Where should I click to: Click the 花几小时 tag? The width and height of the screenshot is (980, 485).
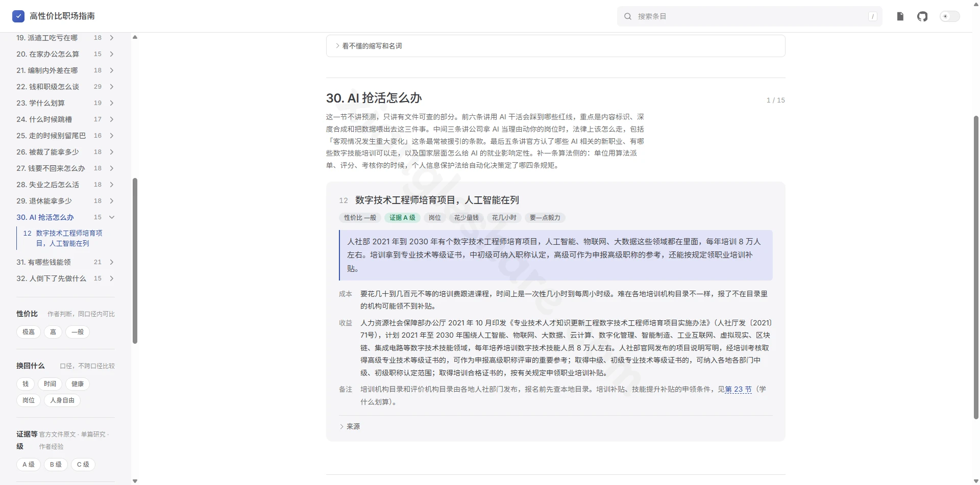[x=504, y=218]
